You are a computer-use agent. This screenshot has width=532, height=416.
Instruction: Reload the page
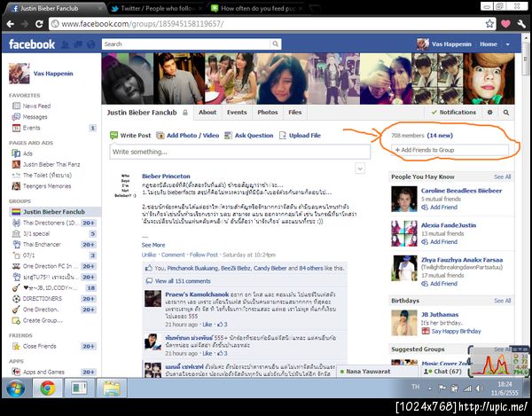tap(39, 24)
